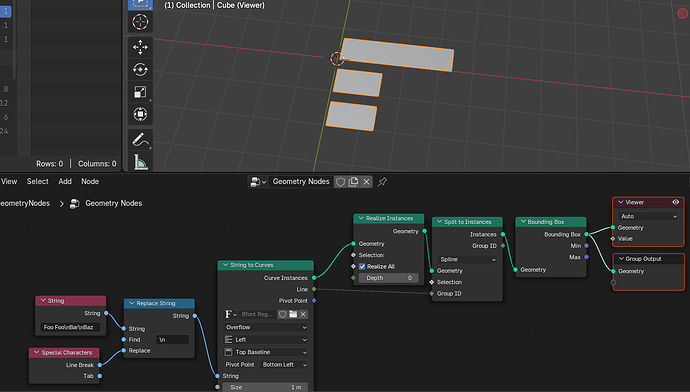The height and width of the screenshot is (392, 690).
Task: Open the Node menu
Action: coord(90,181)
